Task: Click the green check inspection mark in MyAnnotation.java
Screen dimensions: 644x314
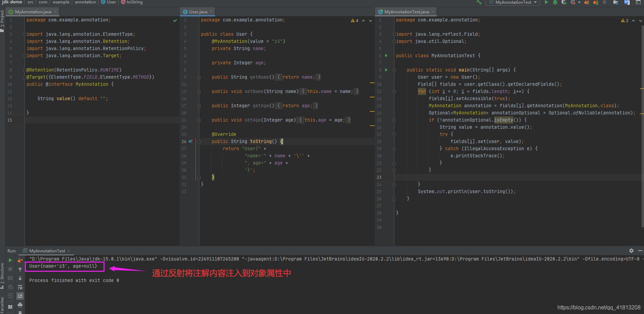Action: tap(175, 20)
